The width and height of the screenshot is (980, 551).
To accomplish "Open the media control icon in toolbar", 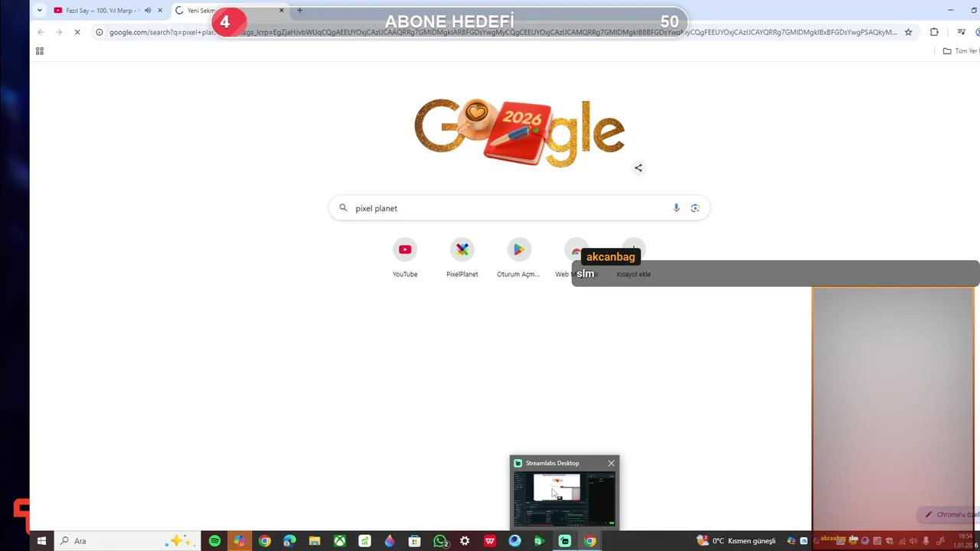I will click(x=962, y=32).
